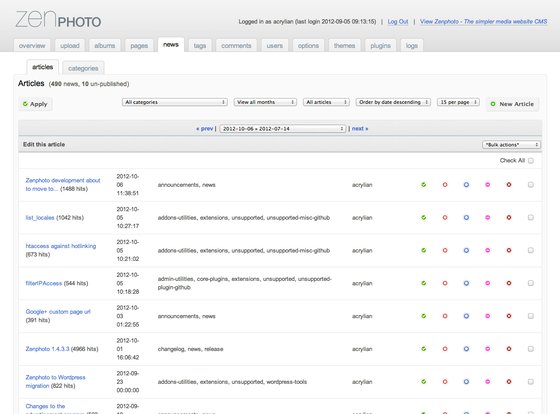Switch to the comments tab
Image resolution: width=560 pixels, height=414 pixels.
pyautogui.click(x=236, y=46)
